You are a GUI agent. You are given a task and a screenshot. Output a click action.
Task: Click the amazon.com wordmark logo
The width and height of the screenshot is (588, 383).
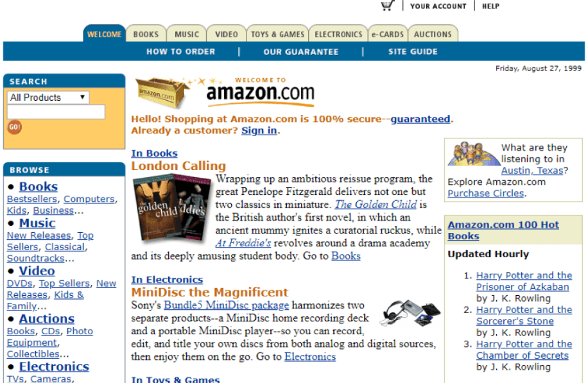coord(260,92)
